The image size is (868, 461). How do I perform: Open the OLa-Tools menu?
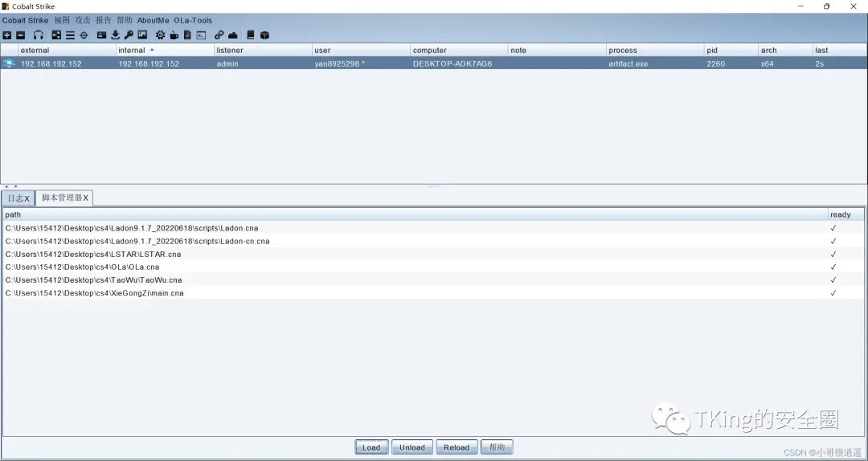coord(193,20)
